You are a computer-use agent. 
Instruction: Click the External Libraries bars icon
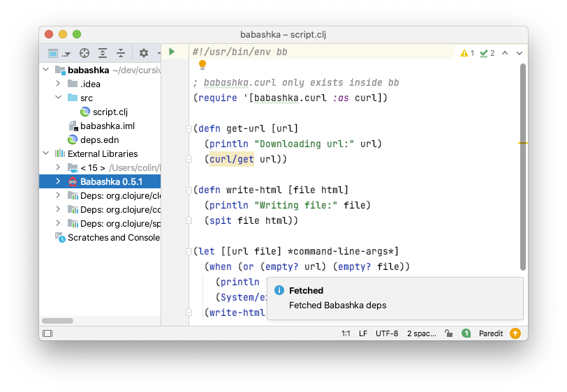click(59, 153)
